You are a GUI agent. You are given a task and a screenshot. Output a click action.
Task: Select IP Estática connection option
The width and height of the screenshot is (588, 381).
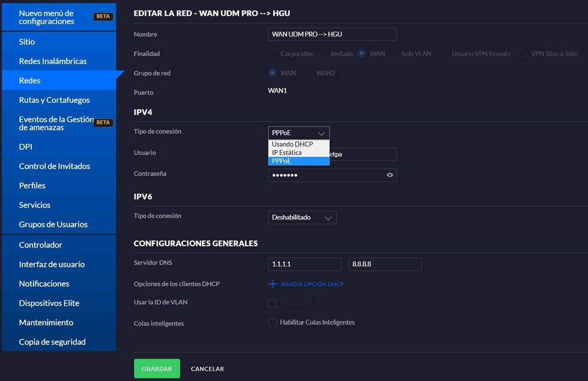(287, 153)
